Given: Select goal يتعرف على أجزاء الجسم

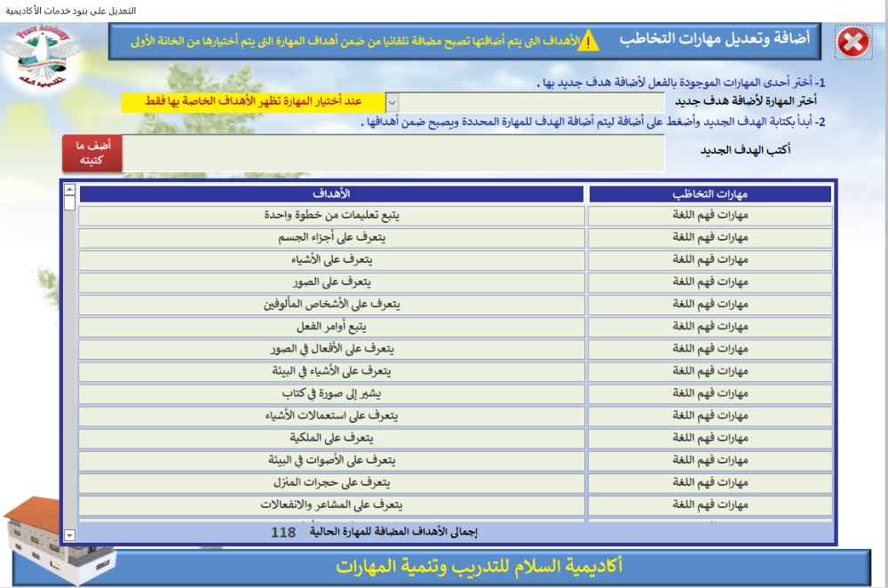Looking at the screenshot, I should pos(331,238).
